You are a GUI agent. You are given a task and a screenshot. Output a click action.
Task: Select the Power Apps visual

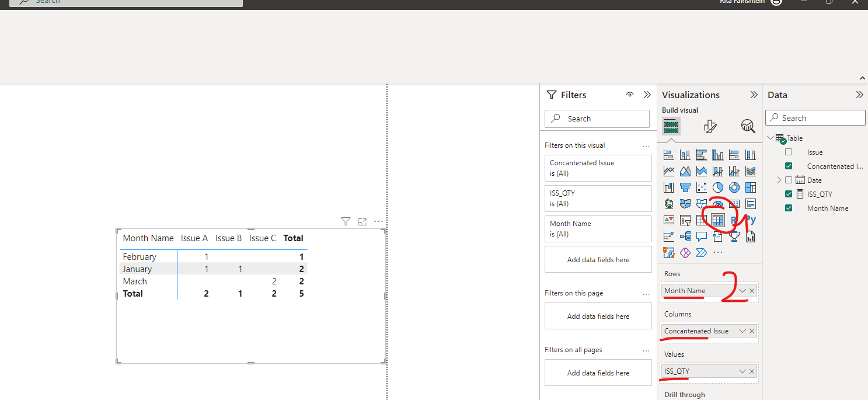tap(685, 253)
